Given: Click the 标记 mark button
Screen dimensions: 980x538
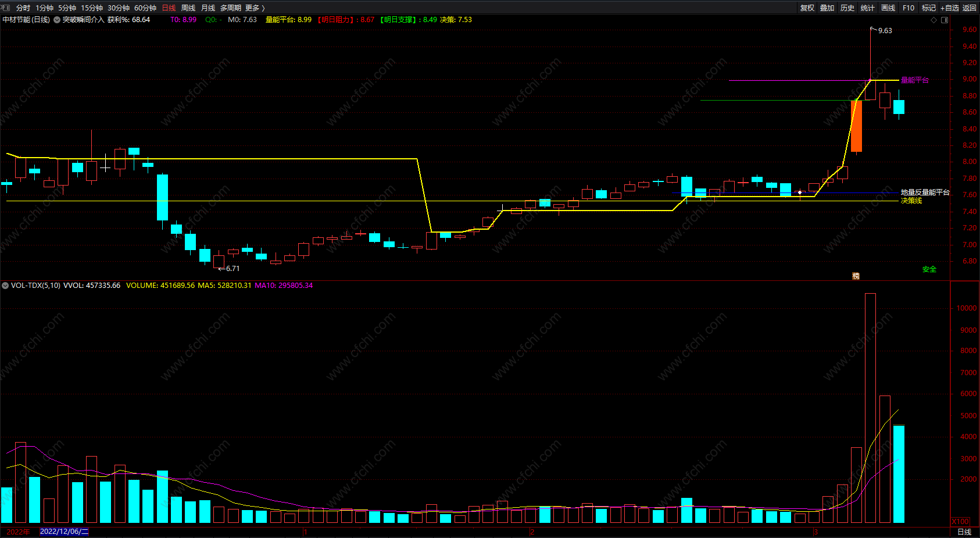Looking at the screenshot, I should 929,8.
